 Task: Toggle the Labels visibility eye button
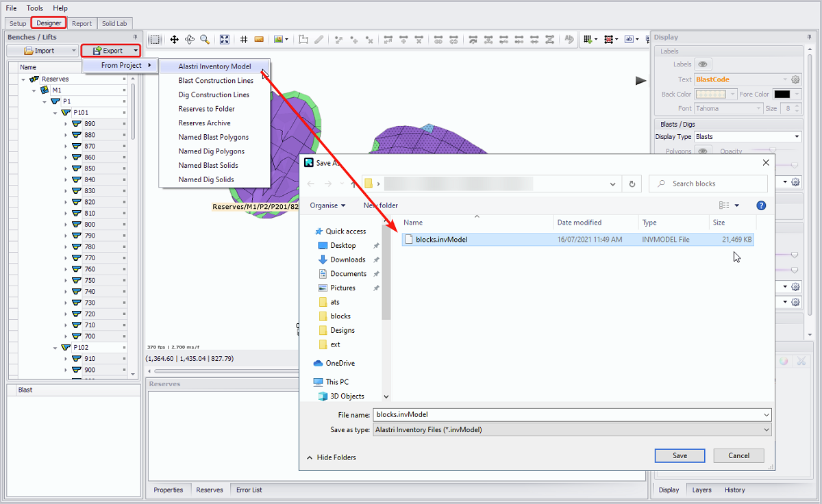(702, 64)
